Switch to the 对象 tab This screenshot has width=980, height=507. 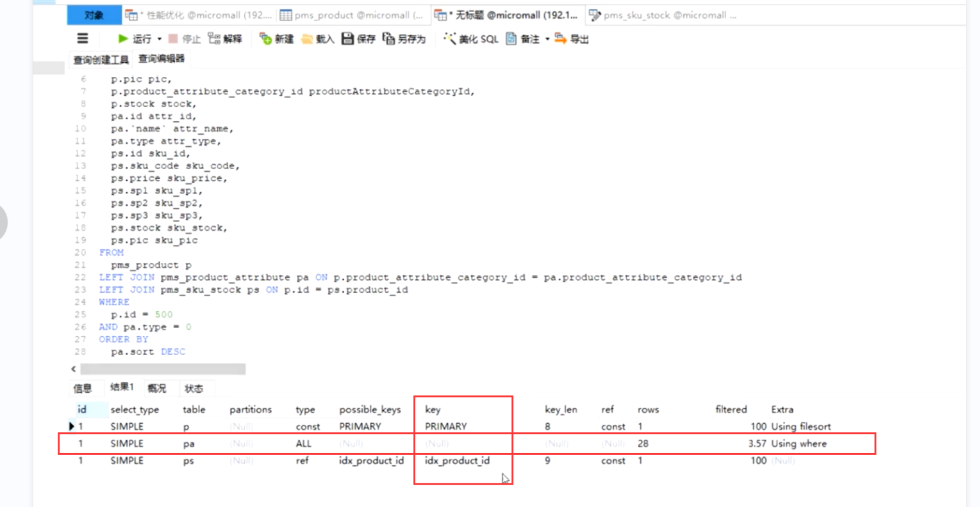[94, 15]
